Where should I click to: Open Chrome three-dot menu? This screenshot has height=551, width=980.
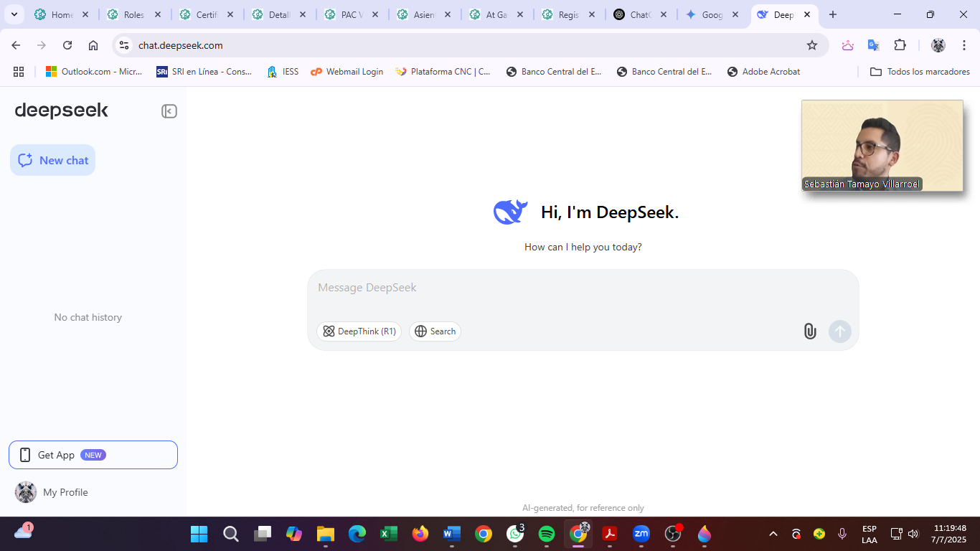tap(964, 45)
